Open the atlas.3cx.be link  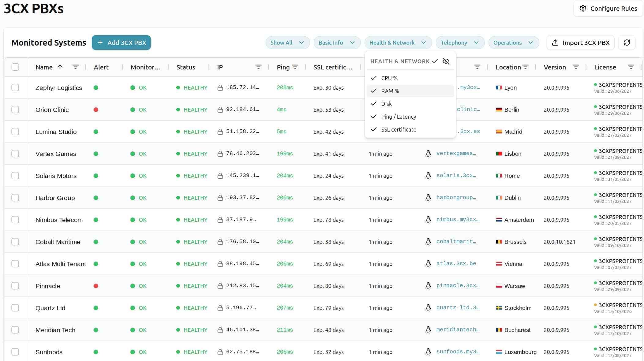click(x=456, y=264)
